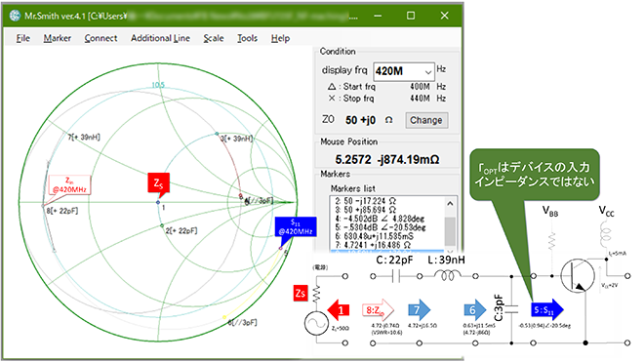Click the AC source symbol in circuit

tap(316, 323)
